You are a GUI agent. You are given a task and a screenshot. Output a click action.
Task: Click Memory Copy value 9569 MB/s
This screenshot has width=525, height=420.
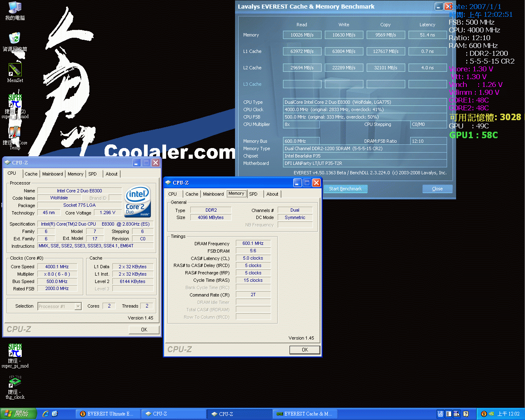pos(386,35)
